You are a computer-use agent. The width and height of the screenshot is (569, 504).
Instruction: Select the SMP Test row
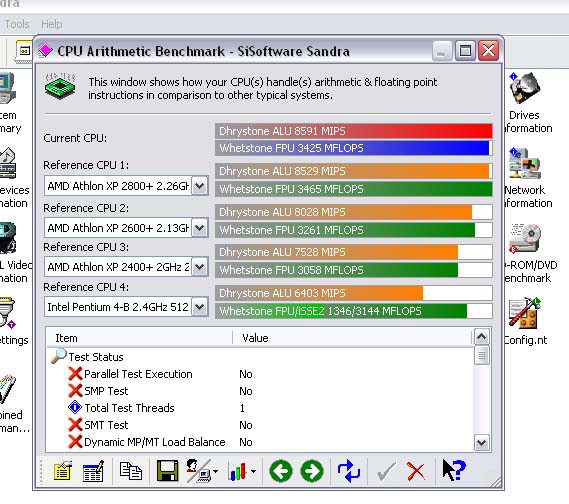click(x=259, y=391)
